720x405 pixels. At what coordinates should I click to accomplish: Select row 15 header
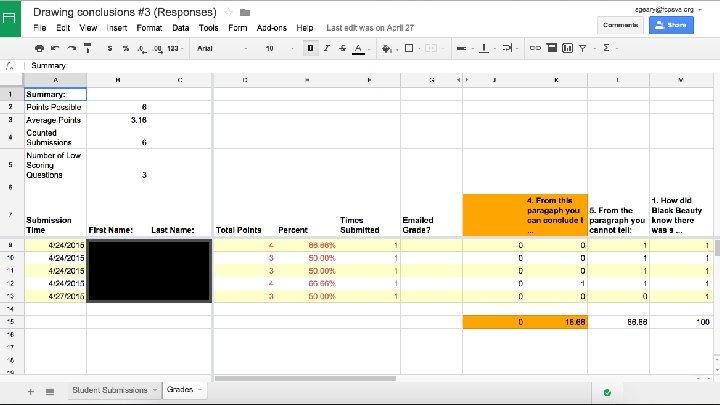10,322
